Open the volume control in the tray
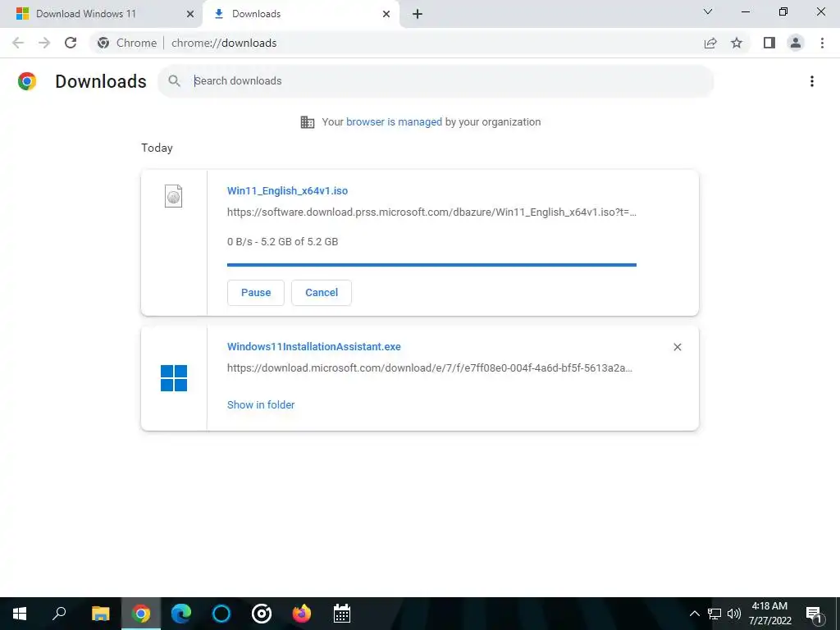 [x=733, y=614]
